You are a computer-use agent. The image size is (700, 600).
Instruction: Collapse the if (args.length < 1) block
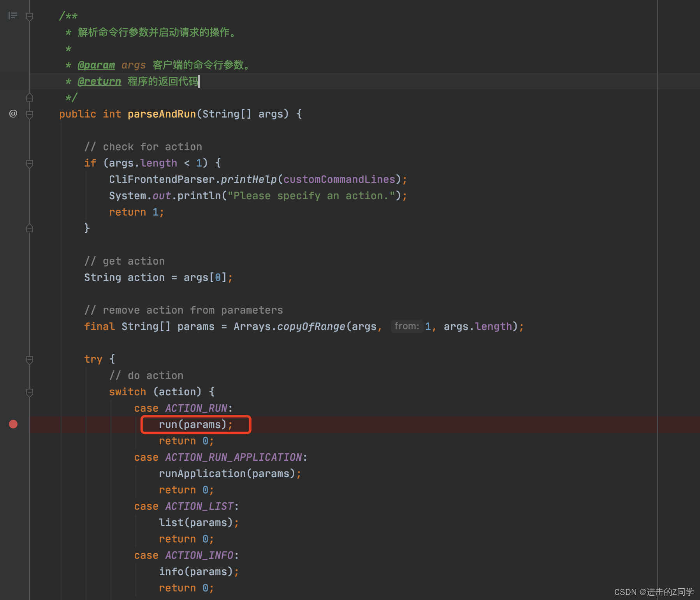pos(30,163)
